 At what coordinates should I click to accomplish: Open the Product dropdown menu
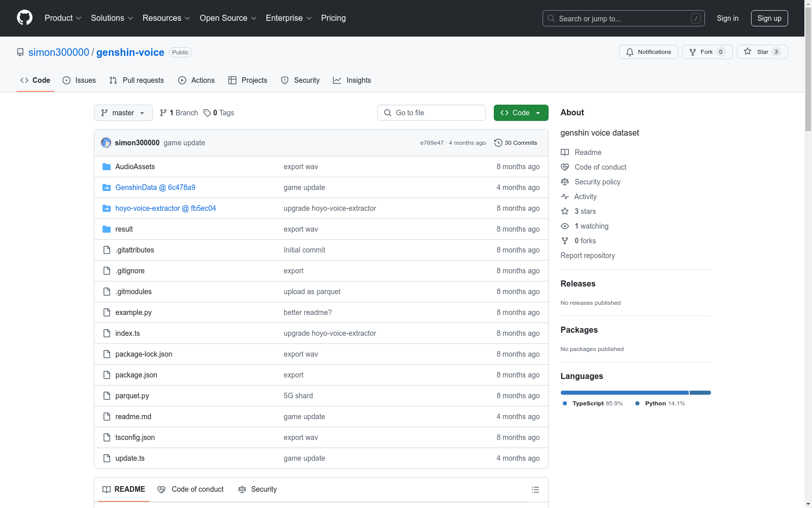pyautogui.click(x=63, y=18)
